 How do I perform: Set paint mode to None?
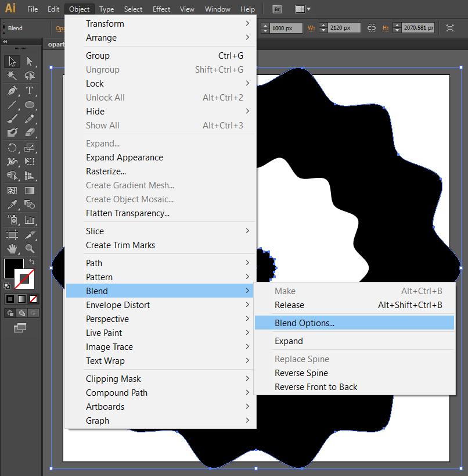(x=34, y=299)
